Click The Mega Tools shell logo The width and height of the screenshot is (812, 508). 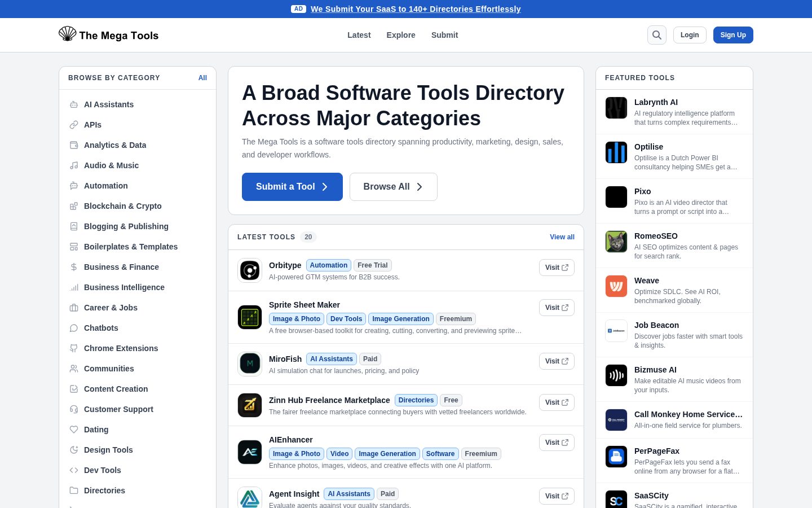click(x=68, y=34)
